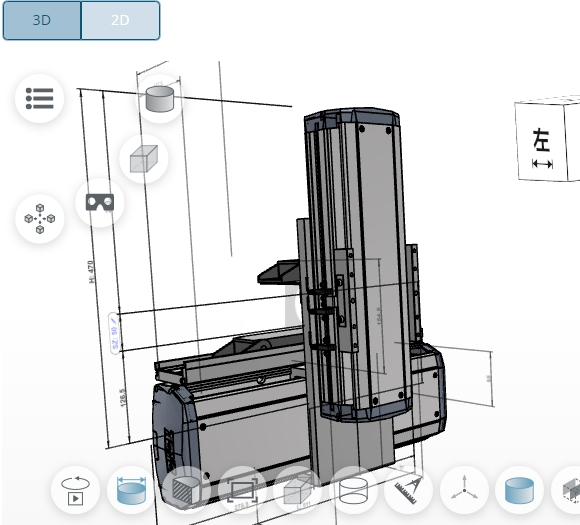Switch to the 3D view tab
Screen dimensions: 580x525
[42, 20]
